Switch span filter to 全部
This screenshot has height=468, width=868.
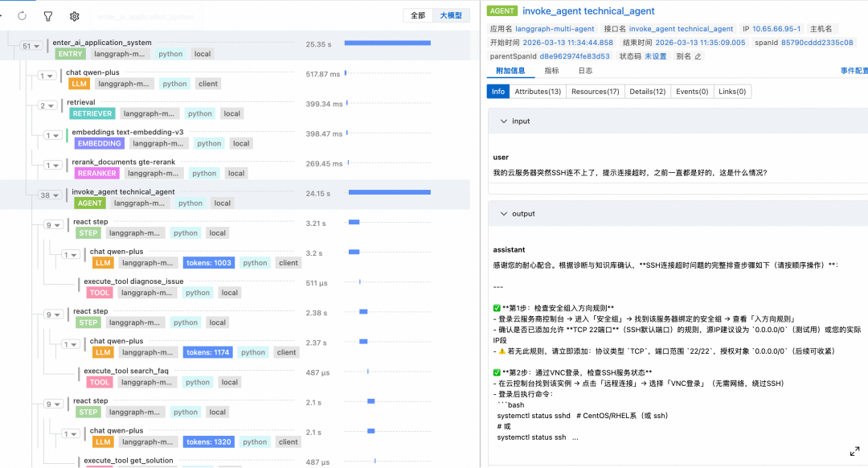coord(418,15)
